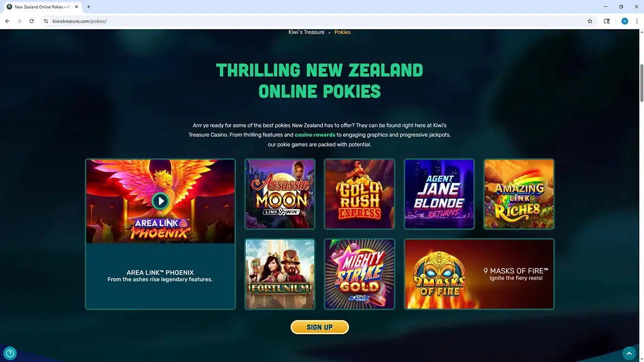Open the Assassin Moon game thumbnail
This screenshot has width=644, height=362.
point(280,194)
